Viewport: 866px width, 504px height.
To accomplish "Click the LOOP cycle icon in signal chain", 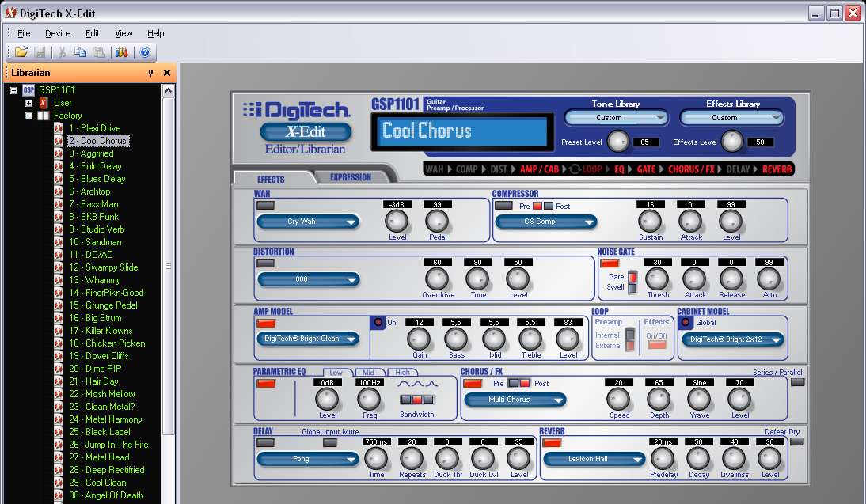I will tap(575, 169).
